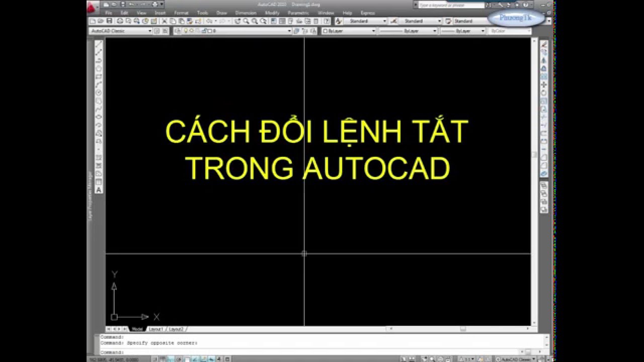Select the Array tool
The image size is (644, 362).
point(544,76)
